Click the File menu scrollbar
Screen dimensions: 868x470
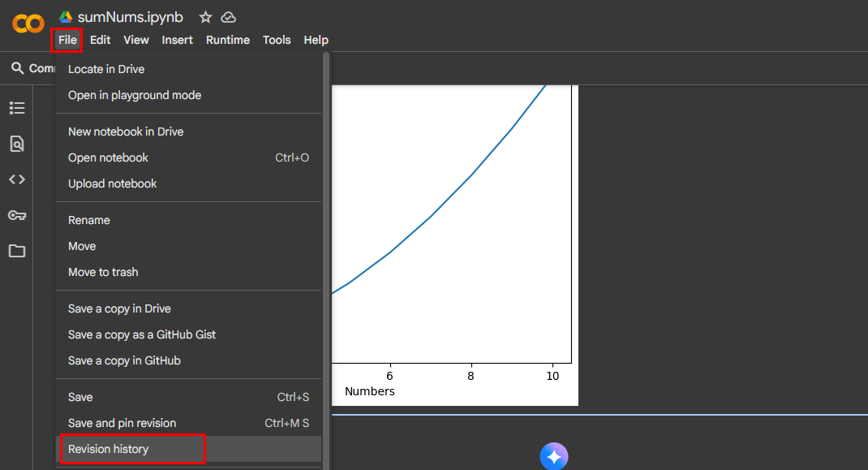[326, 244]
